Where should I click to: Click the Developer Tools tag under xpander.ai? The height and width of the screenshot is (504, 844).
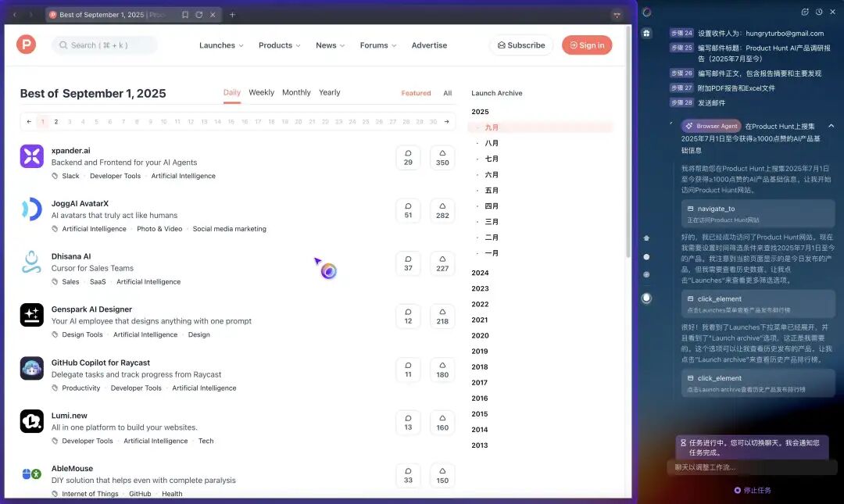[x=115, y=176]
